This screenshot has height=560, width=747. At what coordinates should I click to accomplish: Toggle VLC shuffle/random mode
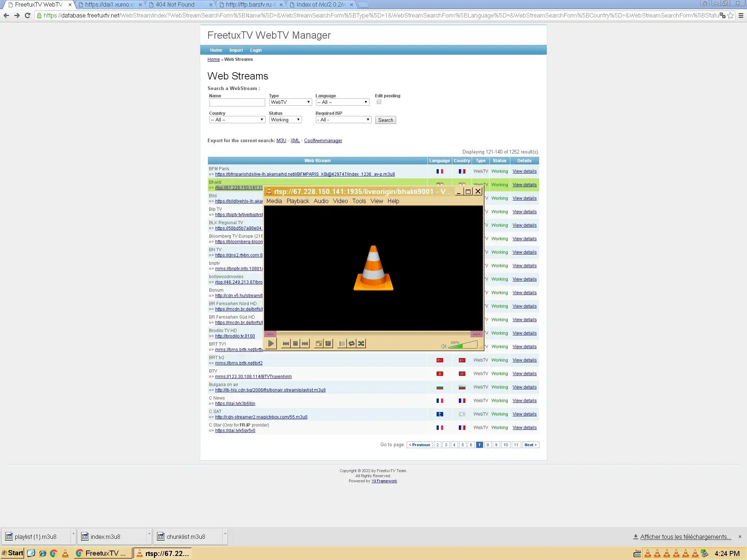coord(361,343)
